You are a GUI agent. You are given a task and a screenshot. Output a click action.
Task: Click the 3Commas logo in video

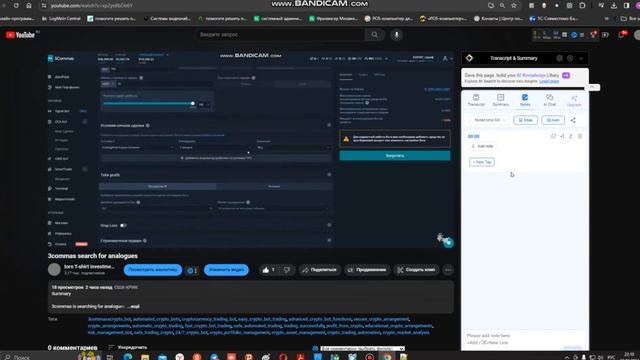61,59
